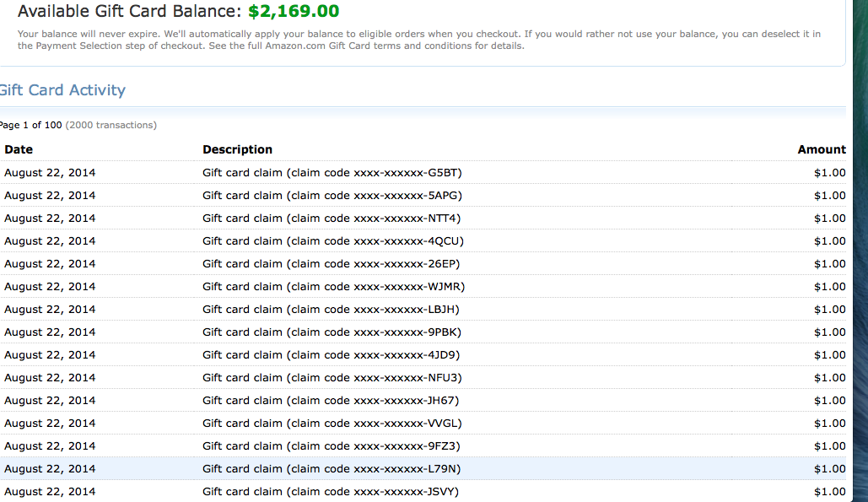The width and height of the screenshot is (868, 502).
Task: Click the $2,169.00 gift card balance amount
Action: point(294,12)
